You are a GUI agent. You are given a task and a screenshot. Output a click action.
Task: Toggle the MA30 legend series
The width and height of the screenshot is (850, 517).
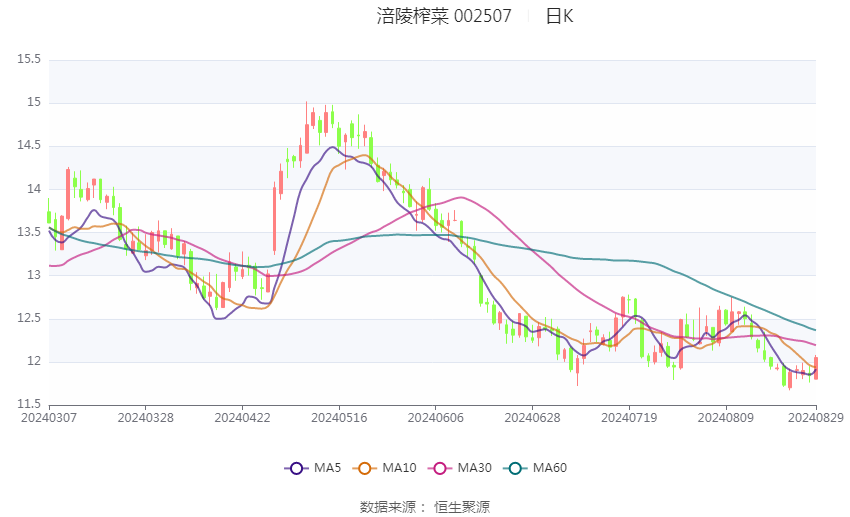(460, 468)
